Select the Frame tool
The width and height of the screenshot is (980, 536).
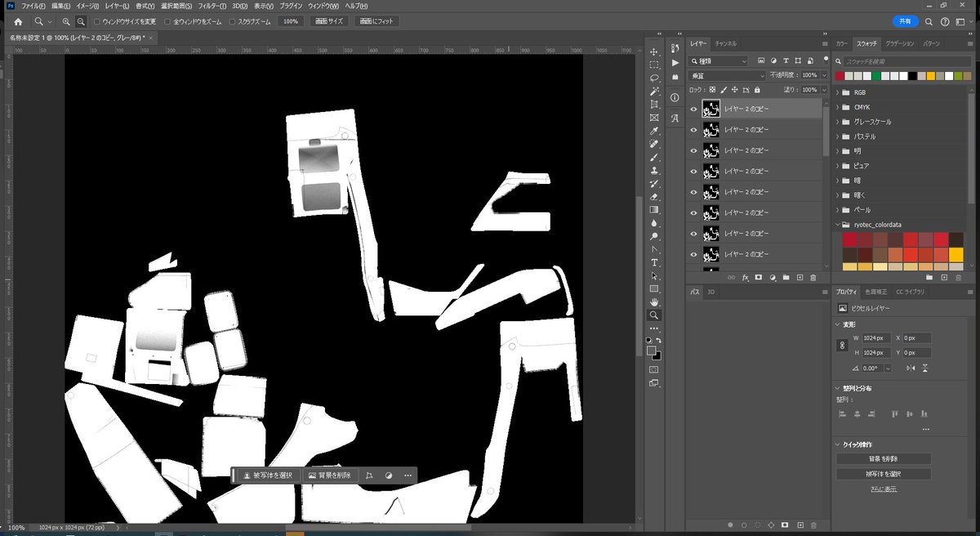[x=654, y=117]
